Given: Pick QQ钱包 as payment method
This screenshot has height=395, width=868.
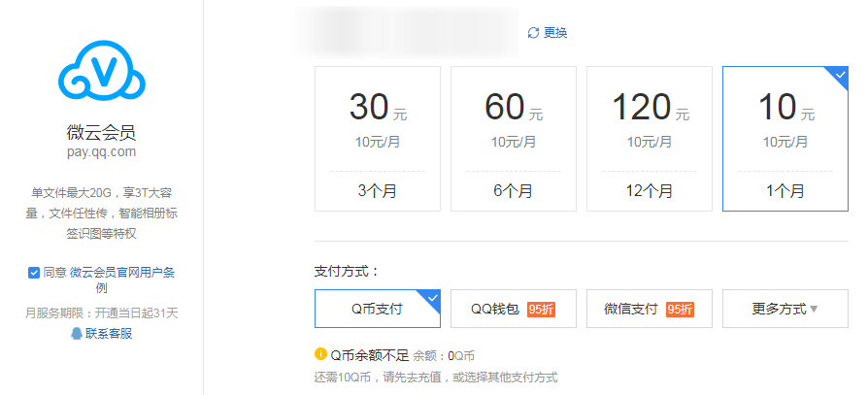Looking at the screenshot, I should click(x=497, y=309).
